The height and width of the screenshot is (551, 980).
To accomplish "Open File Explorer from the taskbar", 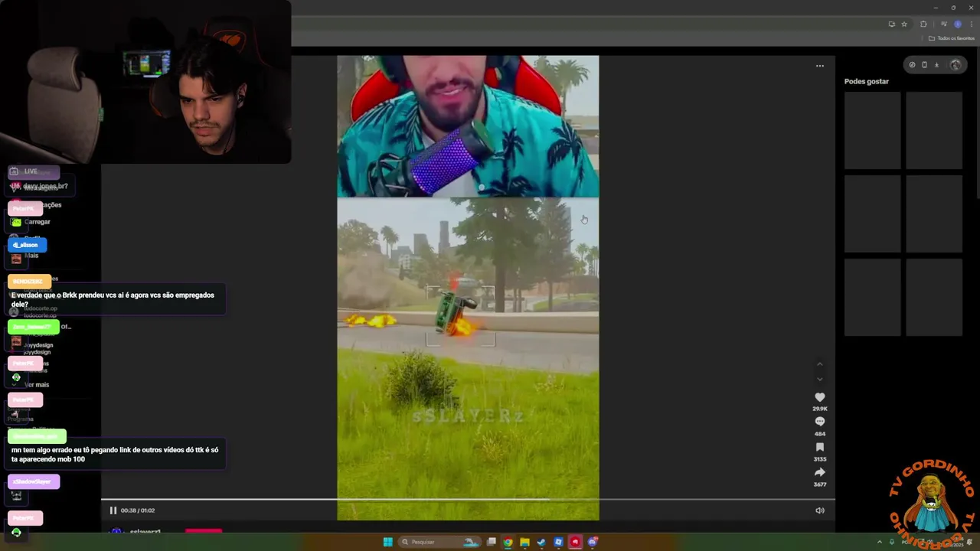I will click(x=524, y=542).
